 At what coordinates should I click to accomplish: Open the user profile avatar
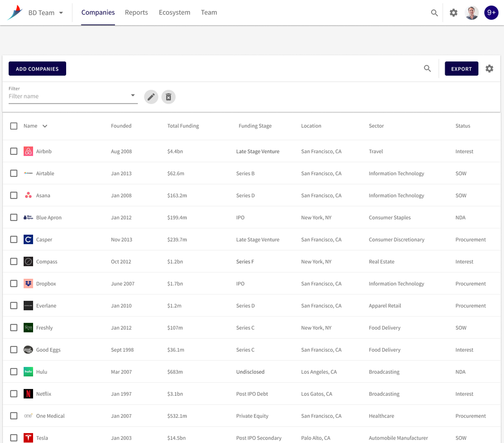coord(471,13)
